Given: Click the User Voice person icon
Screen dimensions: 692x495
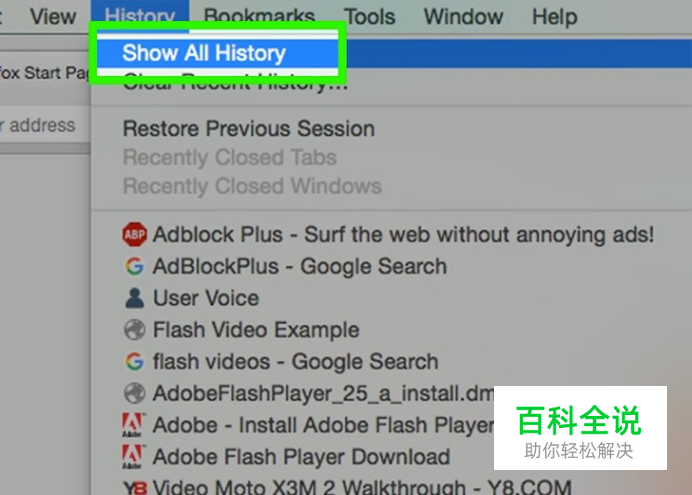Looking at the screenshot, I should (x=134, y=298).
